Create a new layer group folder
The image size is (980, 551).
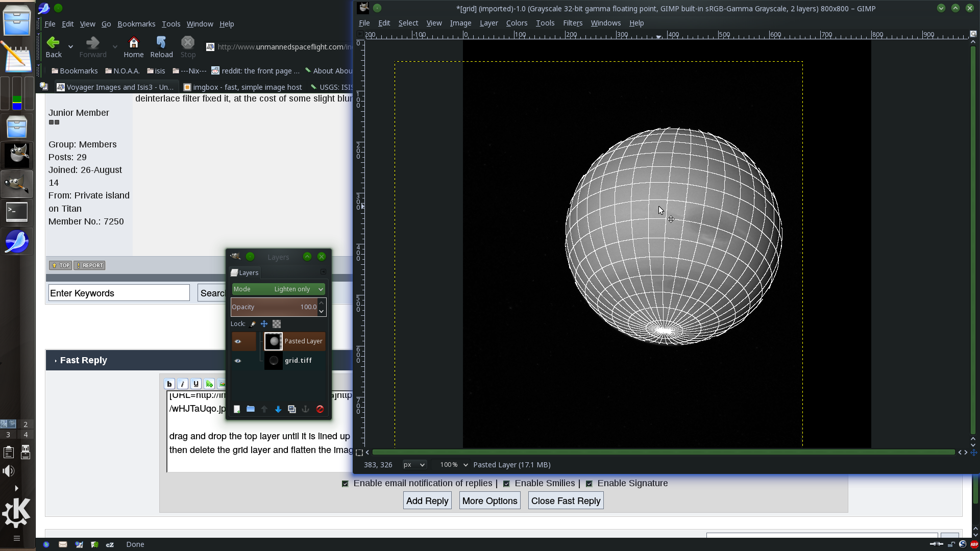click(x=251, y=409)
